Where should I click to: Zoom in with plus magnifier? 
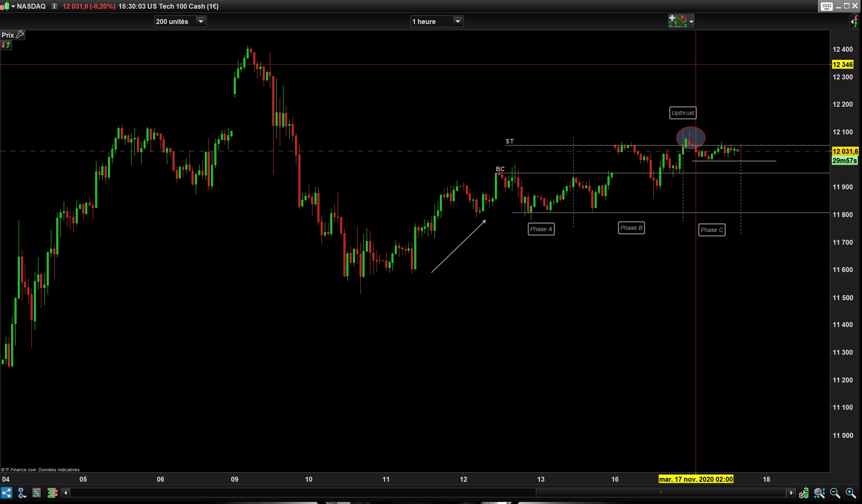coord(850,492)
